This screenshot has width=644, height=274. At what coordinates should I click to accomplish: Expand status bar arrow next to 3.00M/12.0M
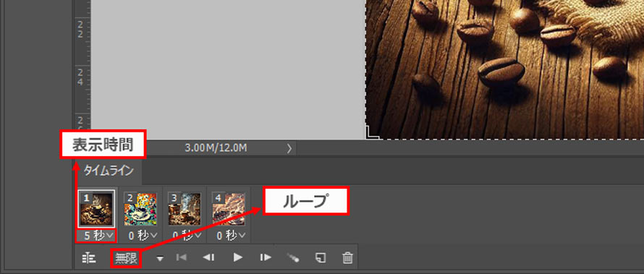[x=289, y=148]
